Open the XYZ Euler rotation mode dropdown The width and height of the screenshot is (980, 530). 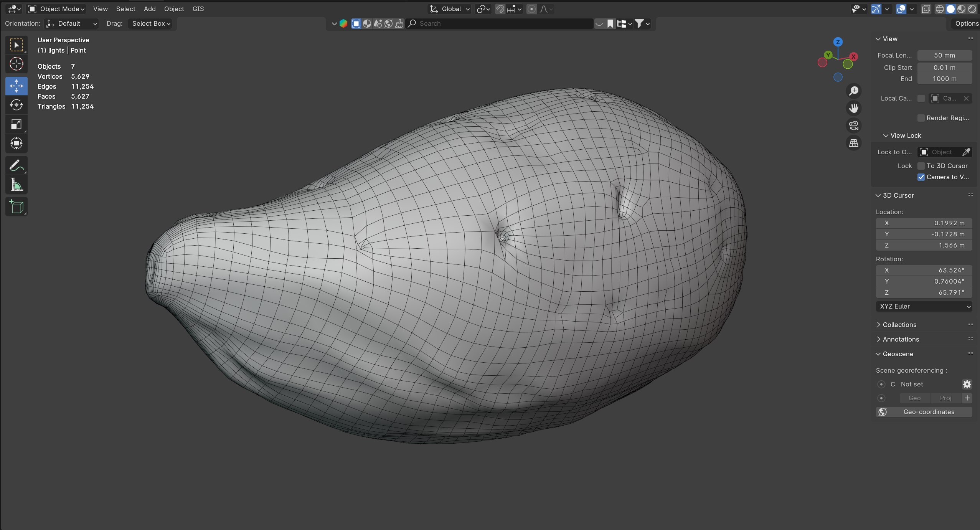click(924, 306)
